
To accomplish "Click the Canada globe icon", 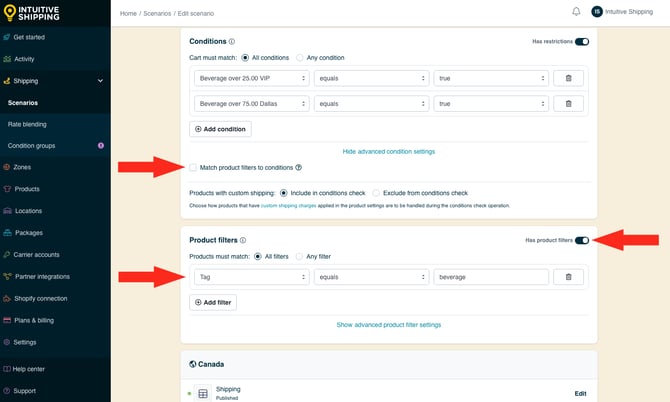I will (x=193, y=364).
